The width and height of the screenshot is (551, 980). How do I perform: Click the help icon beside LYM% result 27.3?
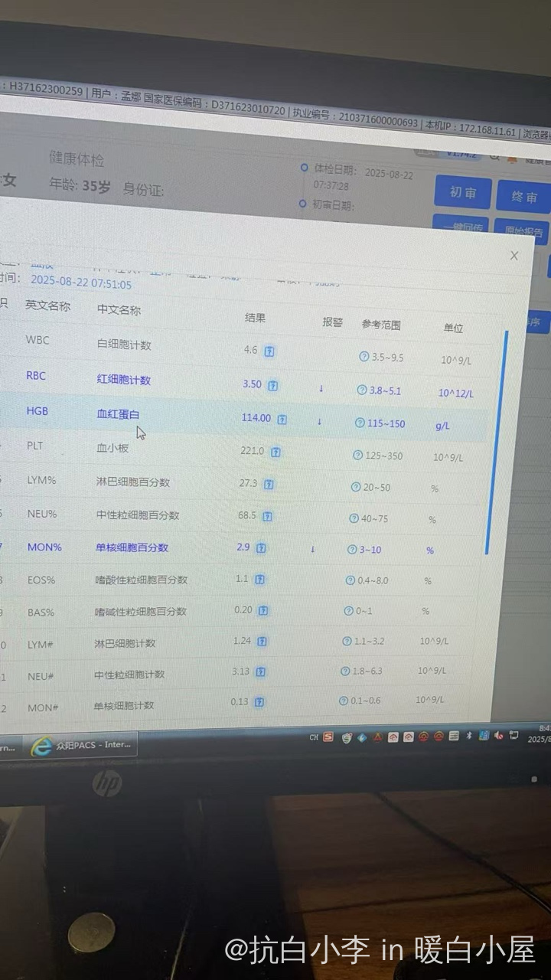click(270, 485)
